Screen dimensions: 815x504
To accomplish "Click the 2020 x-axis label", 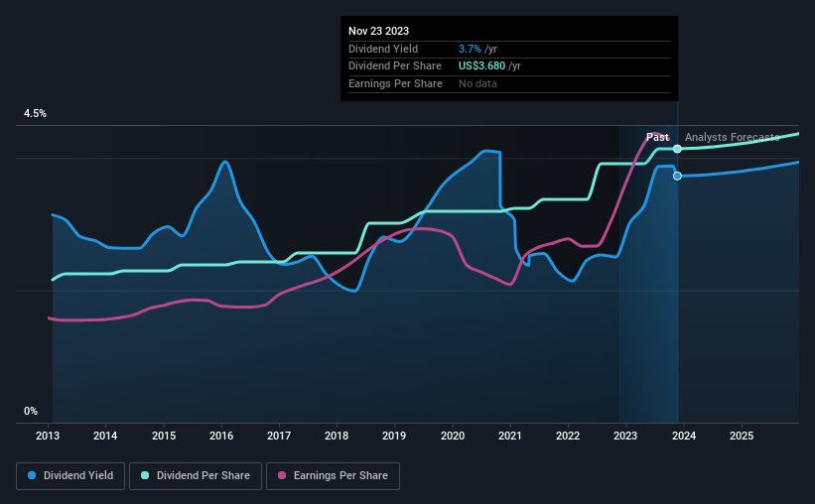I will pos(453,436).
